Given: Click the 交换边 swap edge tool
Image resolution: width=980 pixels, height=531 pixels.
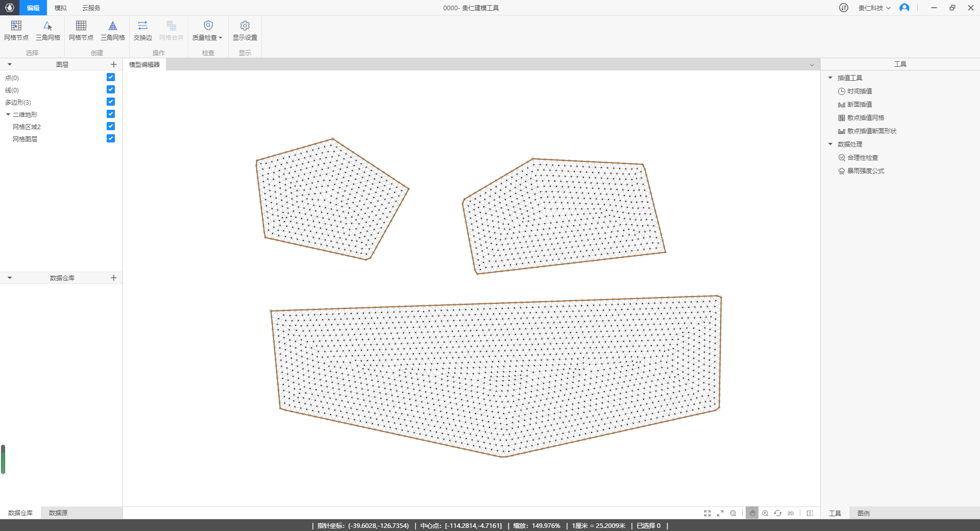Looking at the screenshot, I should (x=143, y=31).
